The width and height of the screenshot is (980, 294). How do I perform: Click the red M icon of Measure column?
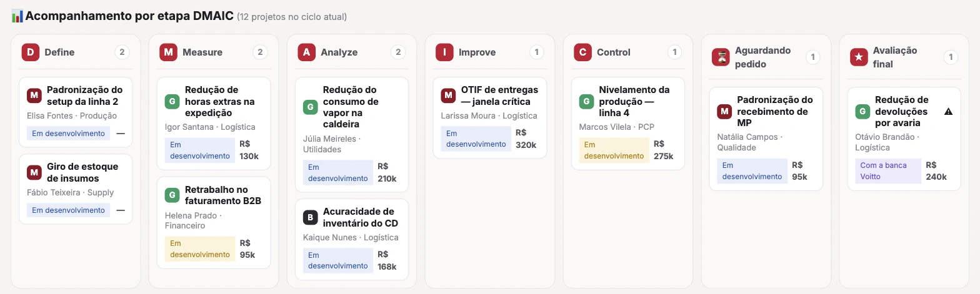click(x=168, y=52)
